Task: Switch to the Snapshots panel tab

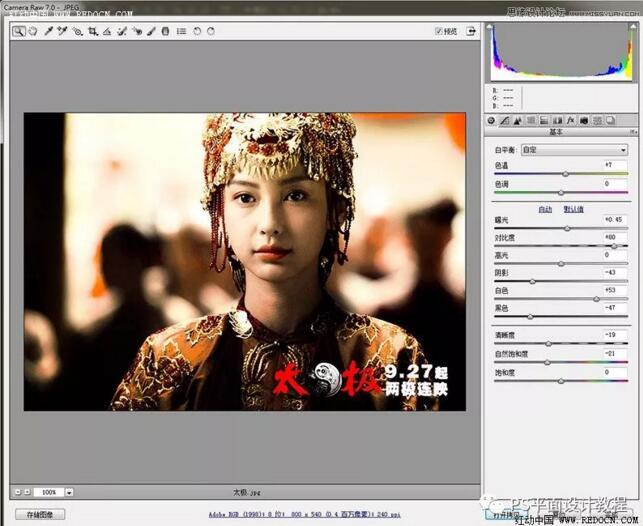Action: point(611,121)
